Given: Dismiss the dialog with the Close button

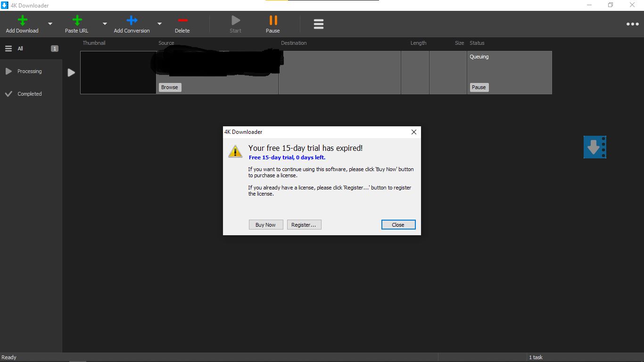Looking at the screenshot, I should click(x=398, y=225).
